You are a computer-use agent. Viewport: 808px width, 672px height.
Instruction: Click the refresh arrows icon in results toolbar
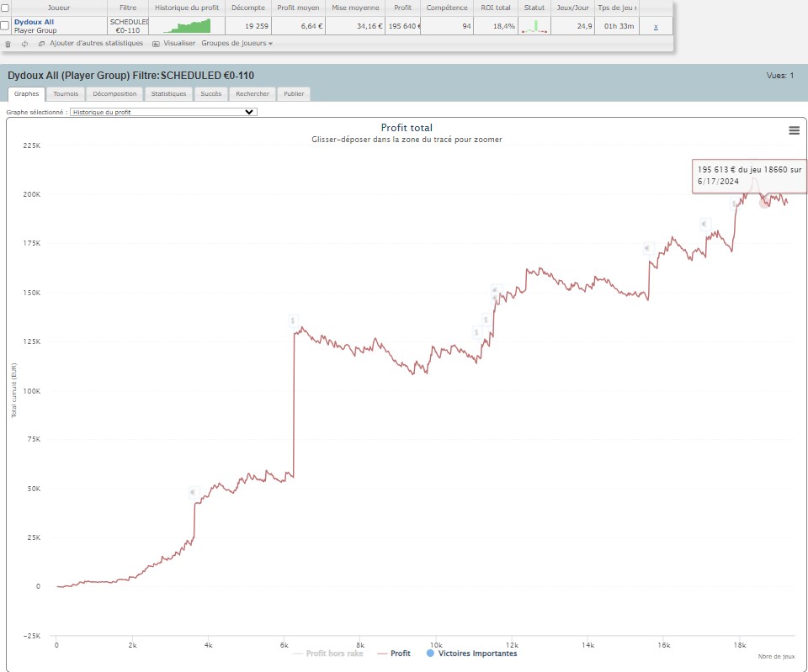(24, 44)
